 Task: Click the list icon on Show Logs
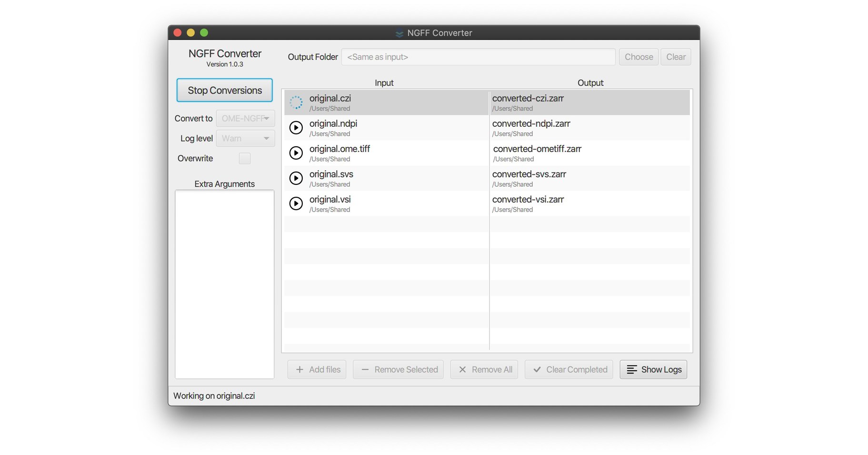[x=631, y=369]
